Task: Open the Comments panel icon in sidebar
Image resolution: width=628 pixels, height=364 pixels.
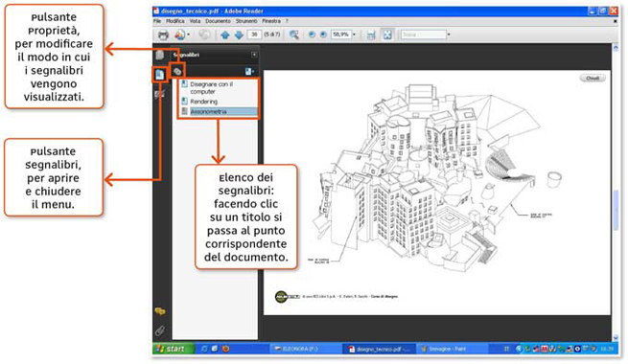Action: 160,311
